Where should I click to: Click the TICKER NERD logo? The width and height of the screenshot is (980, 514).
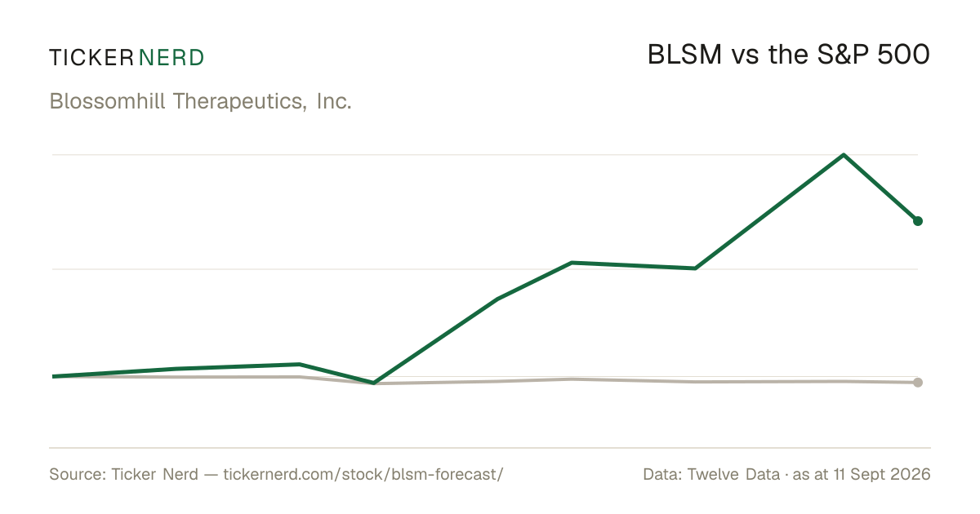point(127,57)
